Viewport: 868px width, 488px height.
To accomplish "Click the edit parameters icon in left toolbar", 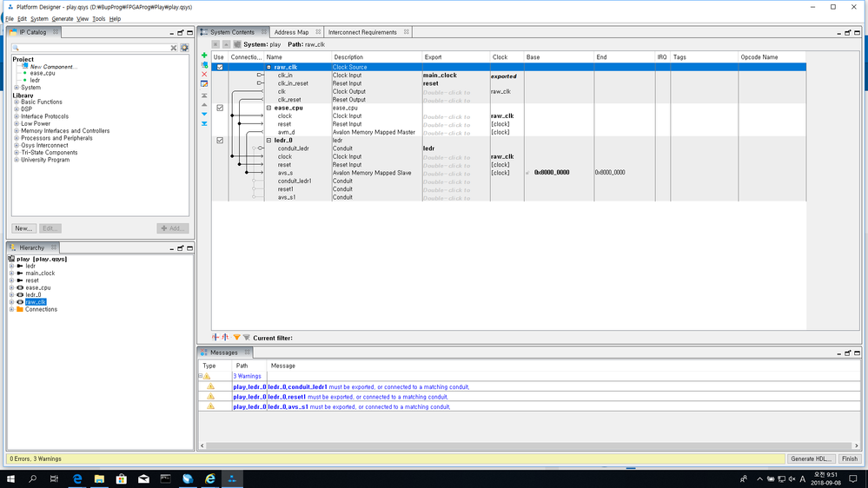I will point(204,84).
